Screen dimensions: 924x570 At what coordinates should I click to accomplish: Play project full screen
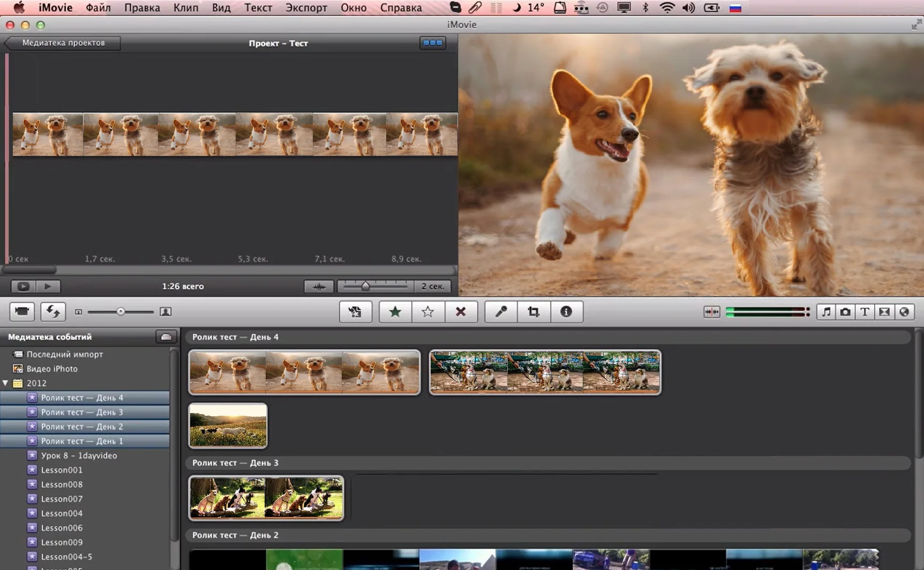click(23, 287)
